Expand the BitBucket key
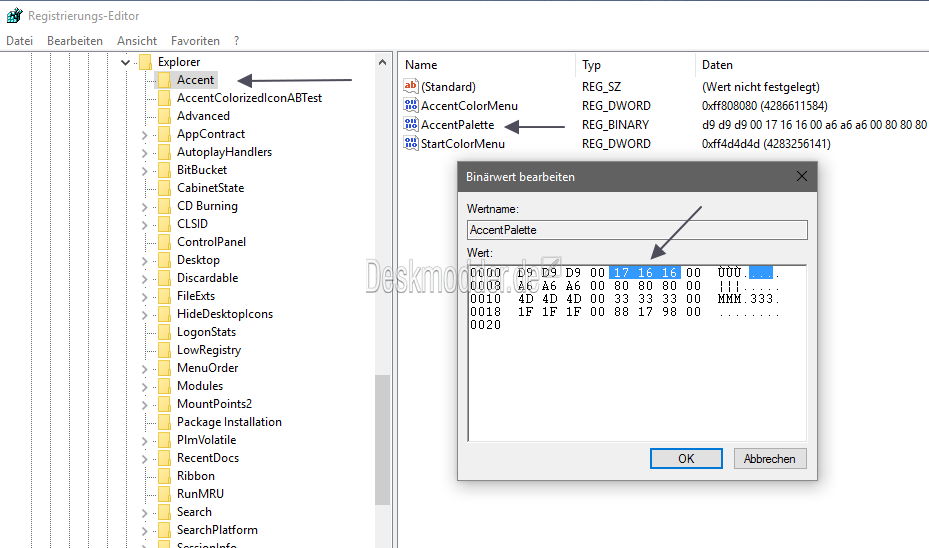This screenshot has height=548, width=929. click(x=145, y=171)
